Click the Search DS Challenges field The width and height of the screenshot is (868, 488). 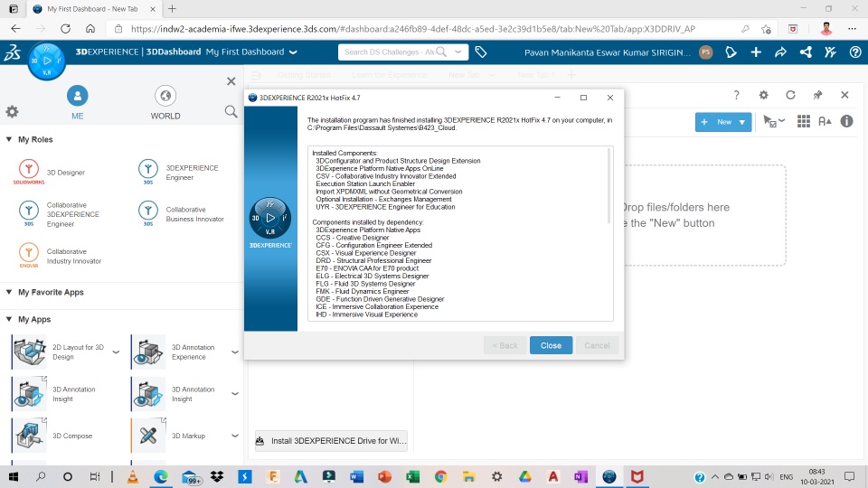click(389, 52)
